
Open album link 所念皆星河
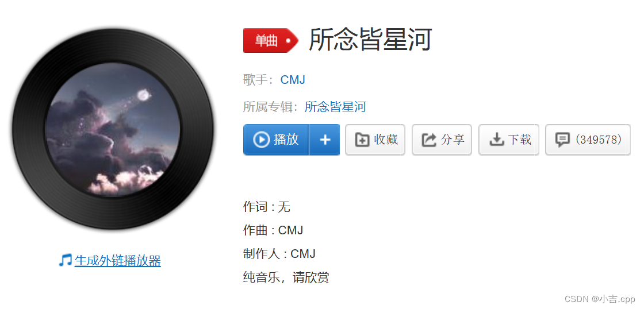[x=335, y=107]
